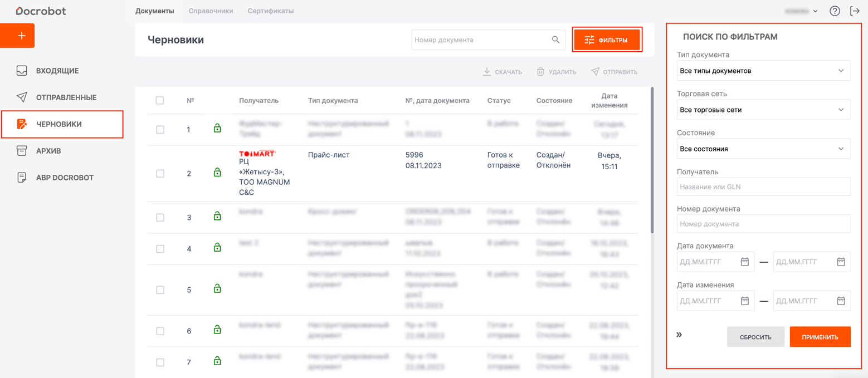Image resolution: width=868 pixels, height=378 pixels.
Task: Click the logout icon in header
Action: tap(855, 11)
